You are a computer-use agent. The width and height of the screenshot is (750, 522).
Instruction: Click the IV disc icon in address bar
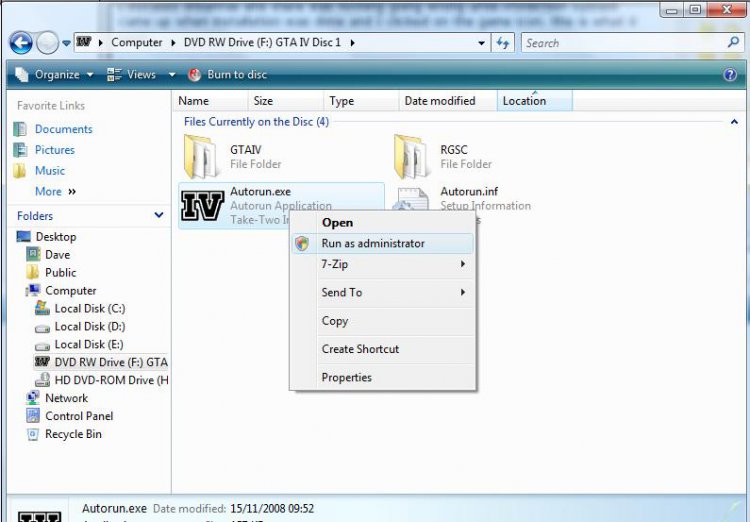coord(84,42)
